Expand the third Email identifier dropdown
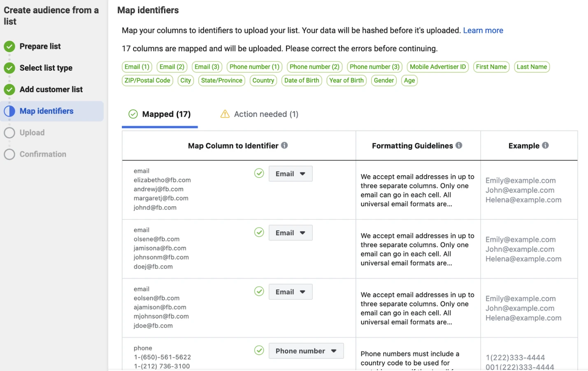The width and height of the screenshot is (588, 371). click(291, 292)
